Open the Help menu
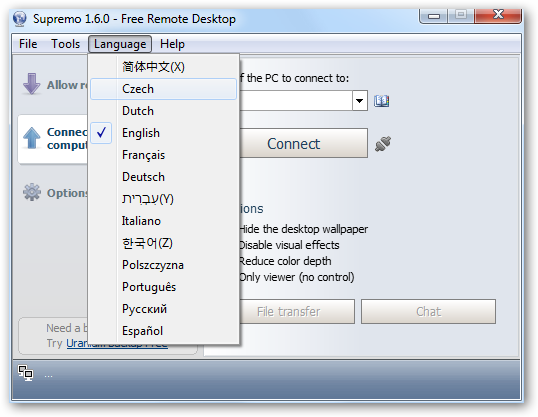Image resolution: width=538 pixels, height=417 pixels. coord(172,44)
